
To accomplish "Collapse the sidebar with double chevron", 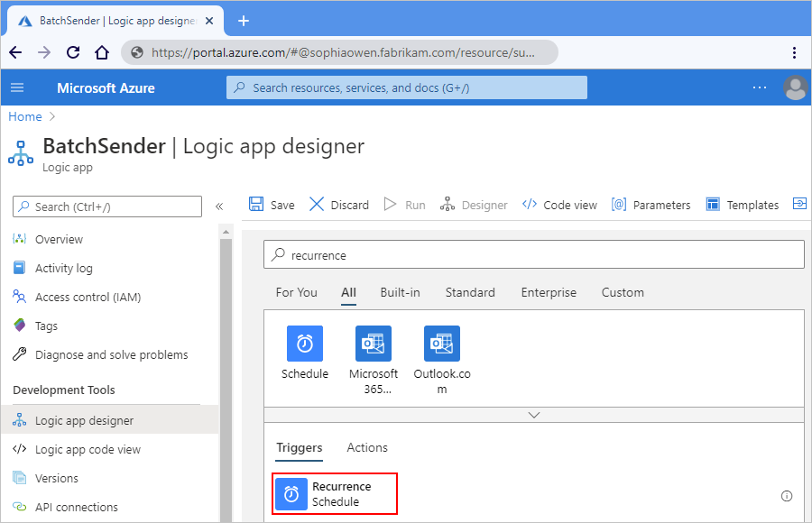I will tap(219, 206).
